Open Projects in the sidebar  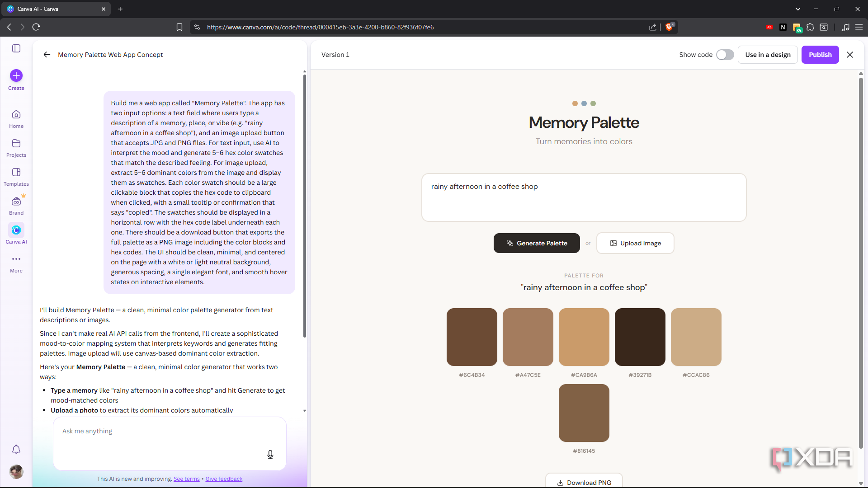pos(16,148)
